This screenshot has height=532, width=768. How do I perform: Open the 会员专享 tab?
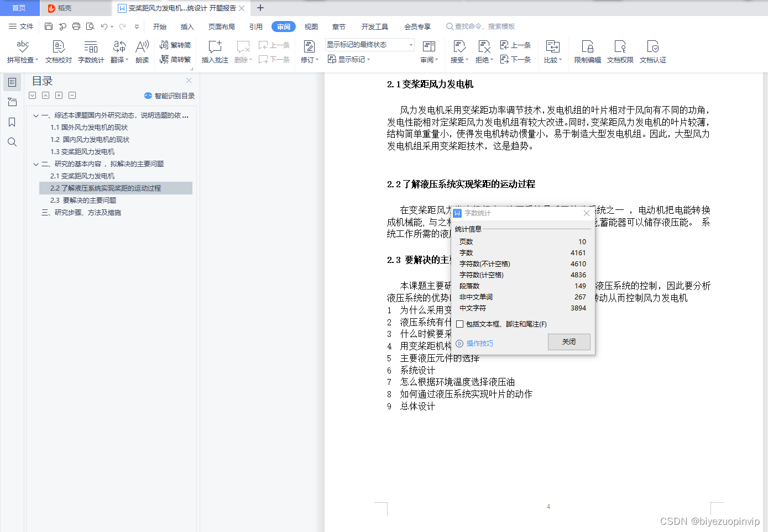417,27
